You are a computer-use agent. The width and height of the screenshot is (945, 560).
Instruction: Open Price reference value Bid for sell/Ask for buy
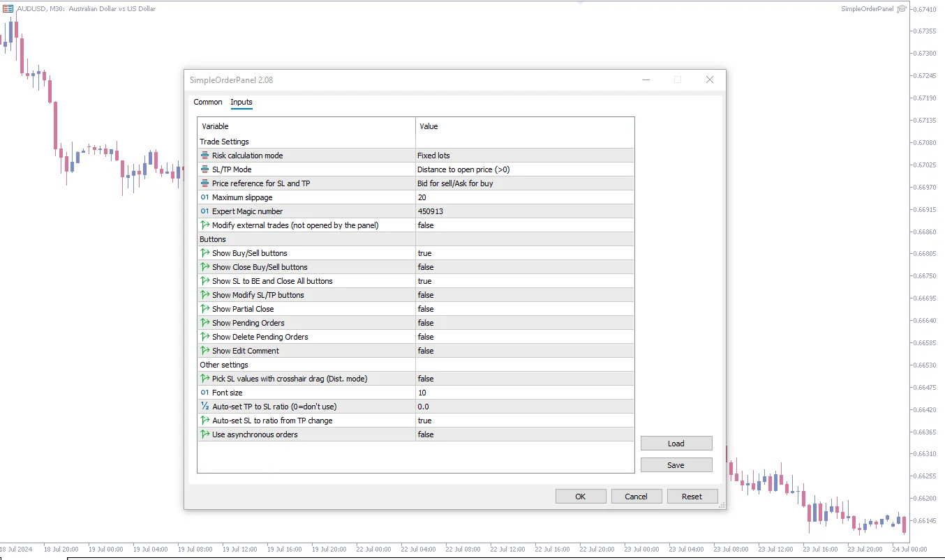pyautogui.click(x=525, y=183)
